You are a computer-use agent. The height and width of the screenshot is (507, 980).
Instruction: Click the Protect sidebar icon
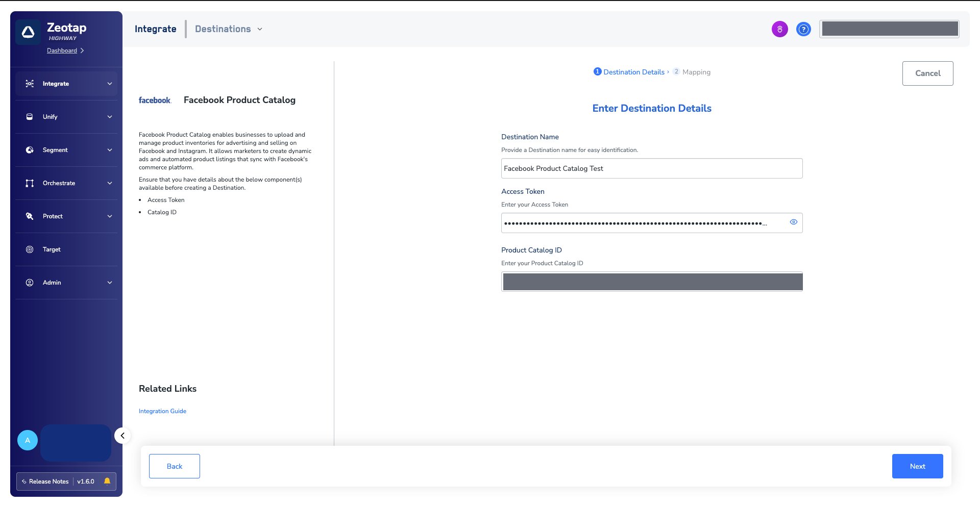coord(30,216)
